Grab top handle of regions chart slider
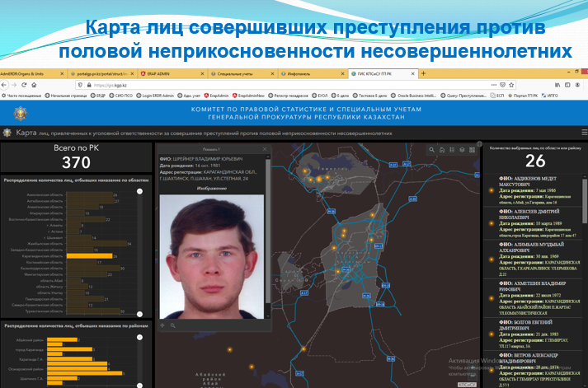Image resolution: width=588 pixels, height=388 pixels. 139,191
